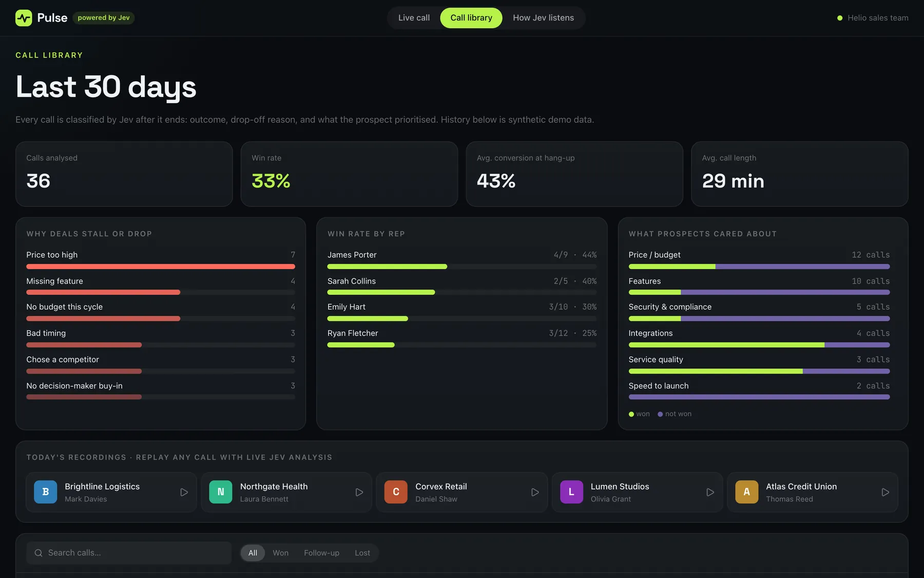
Task: Play the Brightline Logistics recording
Action: 184,492
